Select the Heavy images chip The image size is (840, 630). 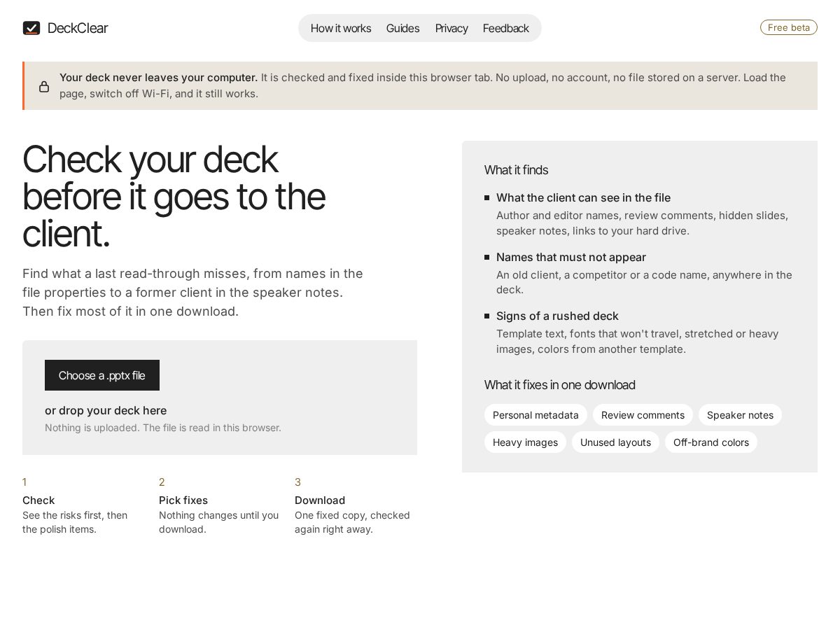525,442
